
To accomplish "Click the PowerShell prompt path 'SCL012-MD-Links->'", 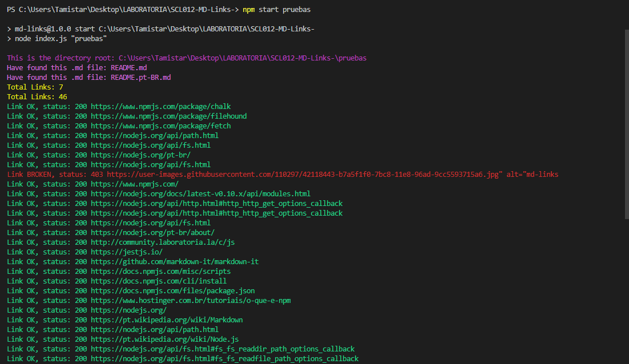I will [204, 10].
